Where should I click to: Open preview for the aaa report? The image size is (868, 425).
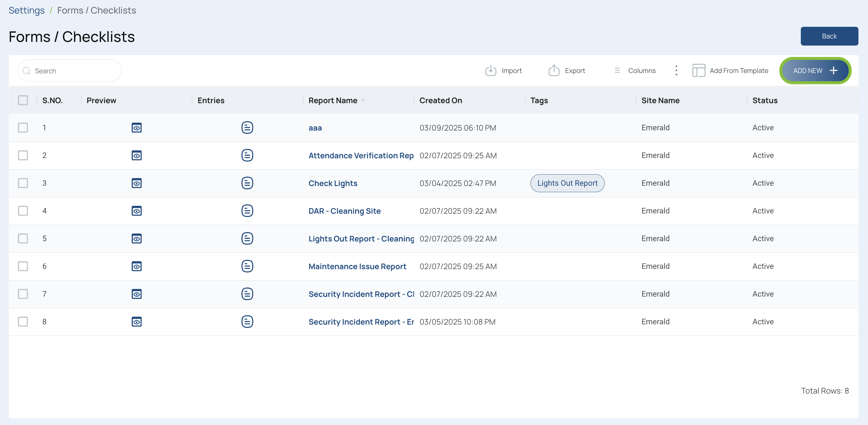[137, 127]
